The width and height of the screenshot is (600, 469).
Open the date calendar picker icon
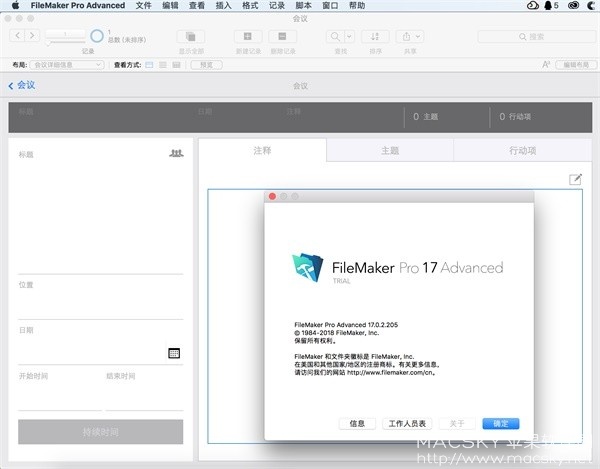[x=174, y=353]
